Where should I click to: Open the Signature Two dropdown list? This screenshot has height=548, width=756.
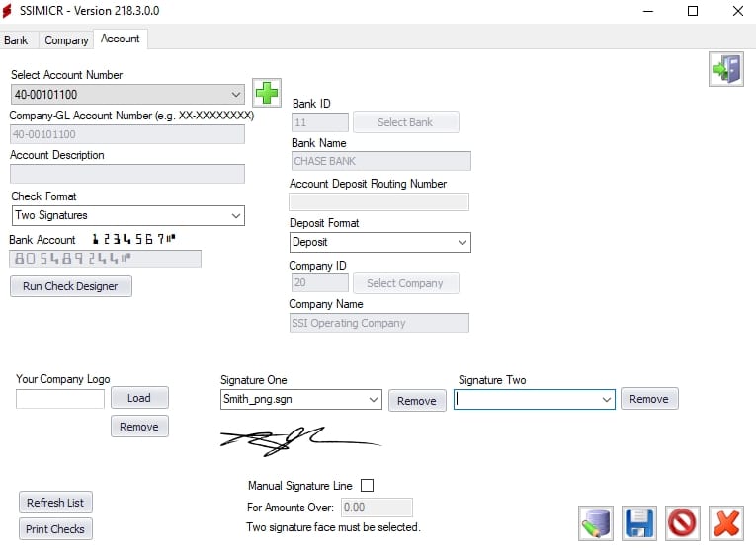pos(535,399)
